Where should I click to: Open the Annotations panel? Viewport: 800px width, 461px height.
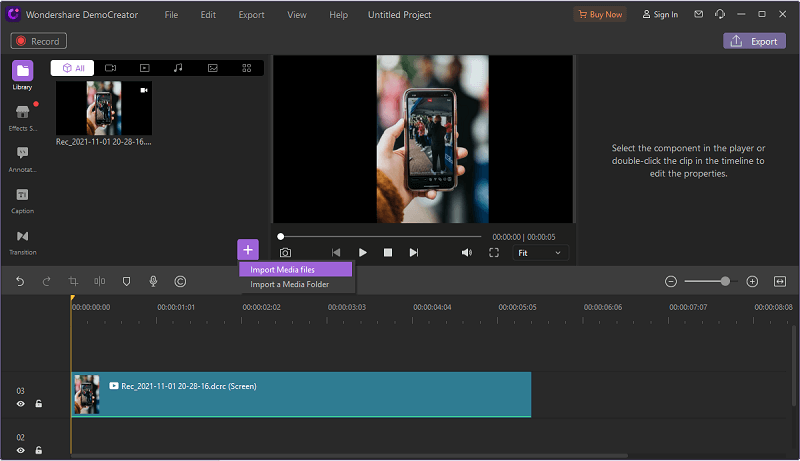click(22, 159)
